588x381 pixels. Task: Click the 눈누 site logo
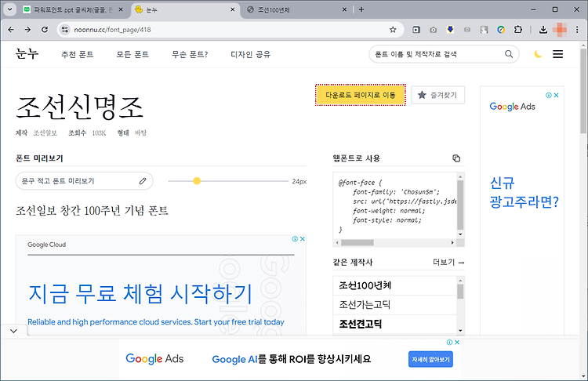(x=27, y=54)
